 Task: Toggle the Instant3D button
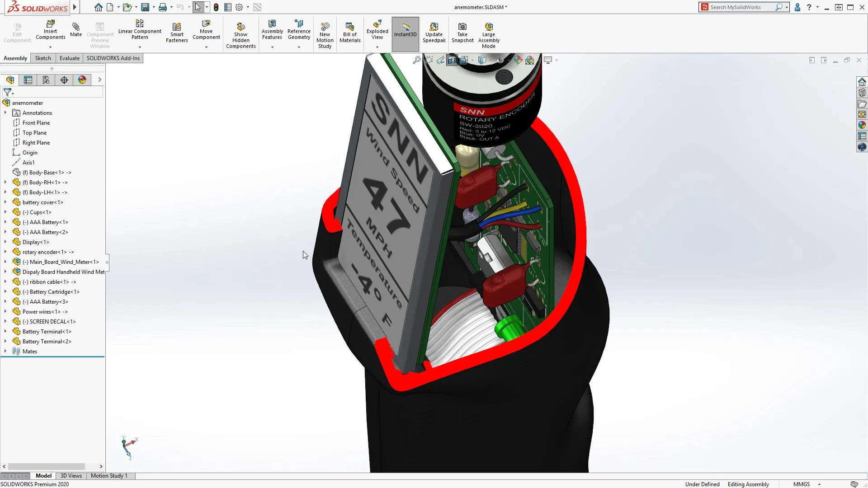pos(405,30)
